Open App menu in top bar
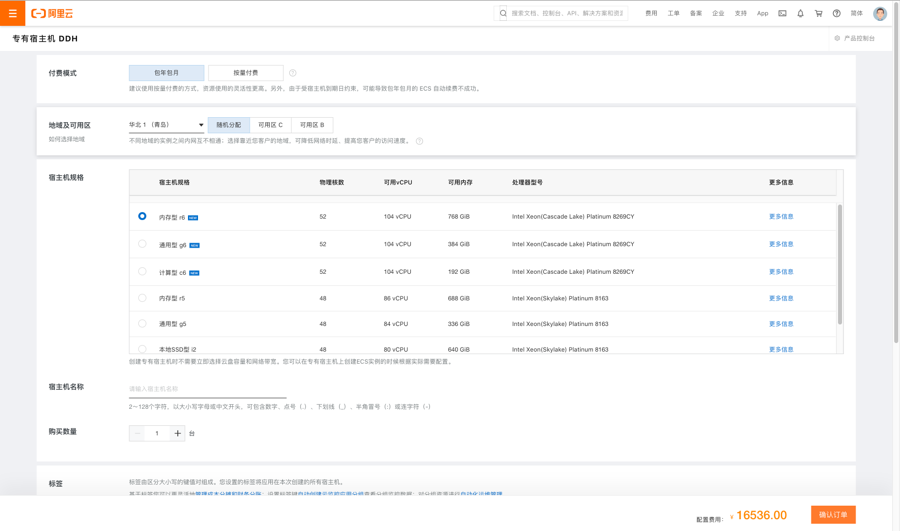The height and width of the screenshot is (531, 900). coord(762,13)
